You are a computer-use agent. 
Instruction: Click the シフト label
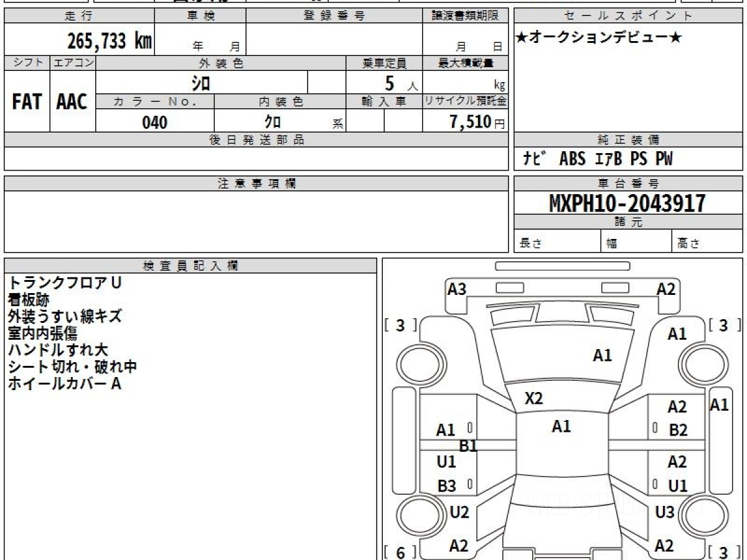point(27,63)
